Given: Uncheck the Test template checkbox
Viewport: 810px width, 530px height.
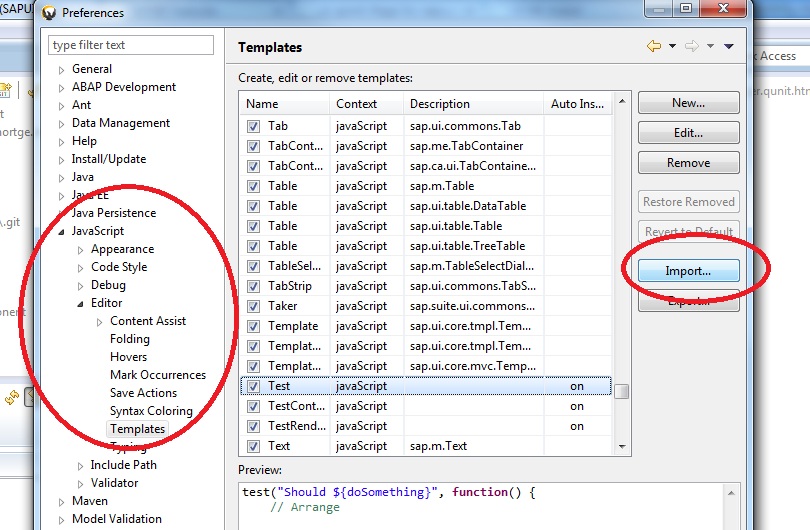Looking at the screenshot, I should [x=253, y=386].
